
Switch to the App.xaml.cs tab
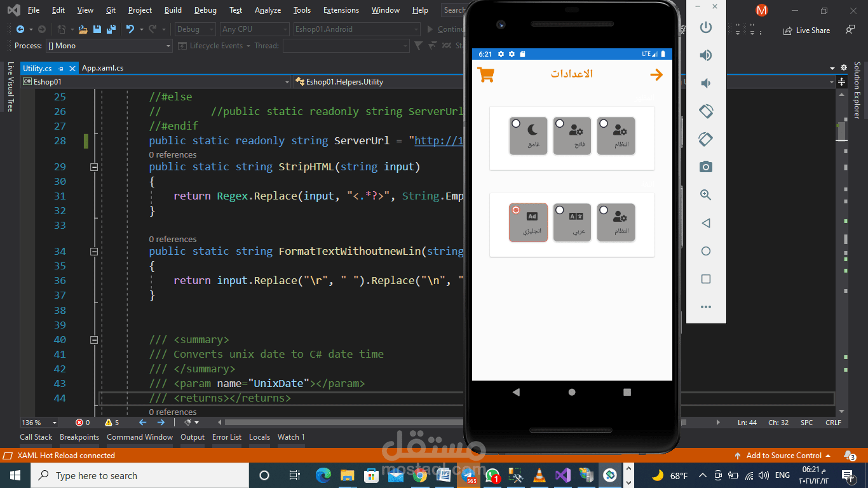pos(102,68)
